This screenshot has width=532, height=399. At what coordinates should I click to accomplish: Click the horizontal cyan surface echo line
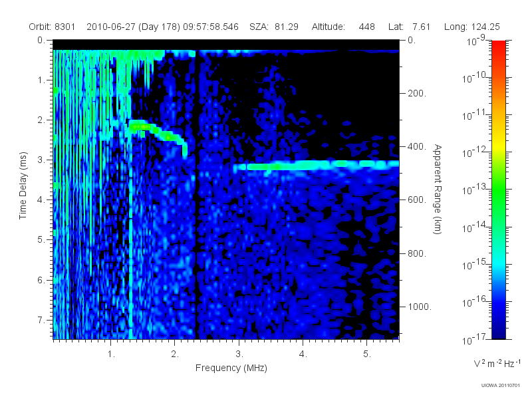tap(315, 165)
